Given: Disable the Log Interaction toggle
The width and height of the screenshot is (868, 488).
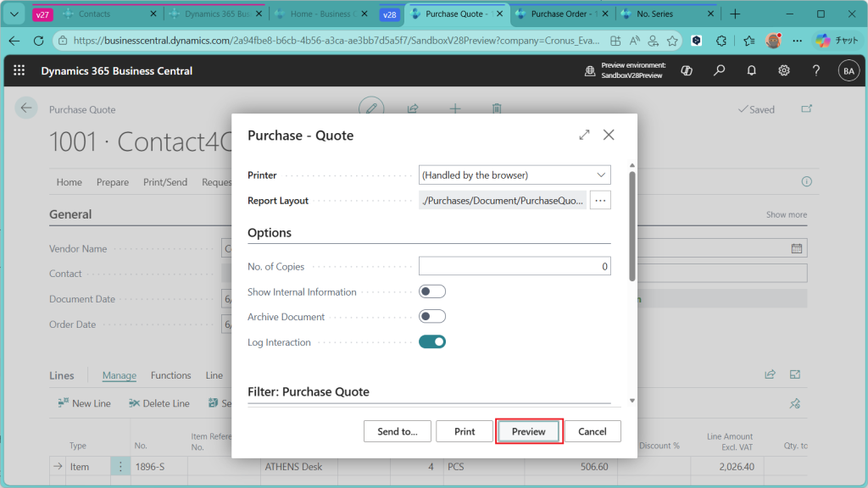Looking at the screenshot, I should pos(432,342).
